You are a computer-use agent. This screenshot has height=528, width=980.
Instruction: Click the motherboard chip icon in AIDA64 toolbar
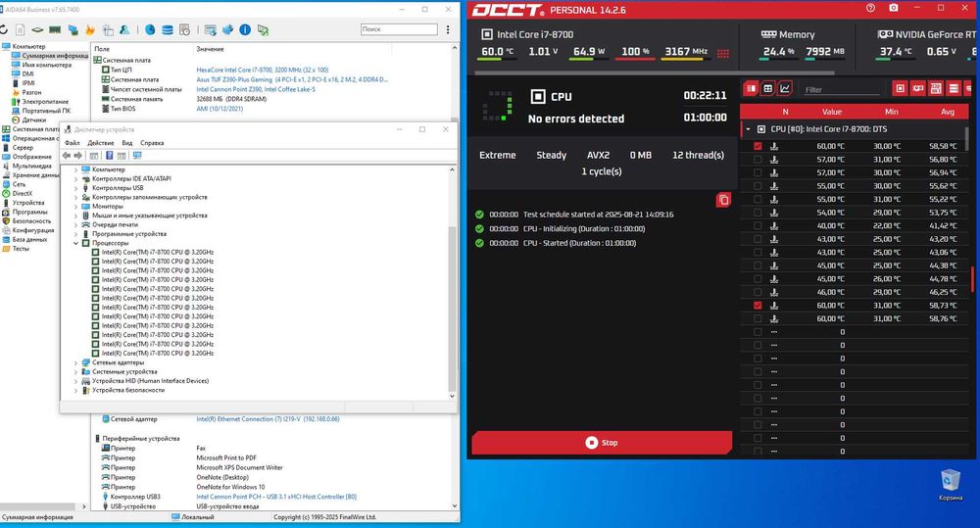coord(37,29)
